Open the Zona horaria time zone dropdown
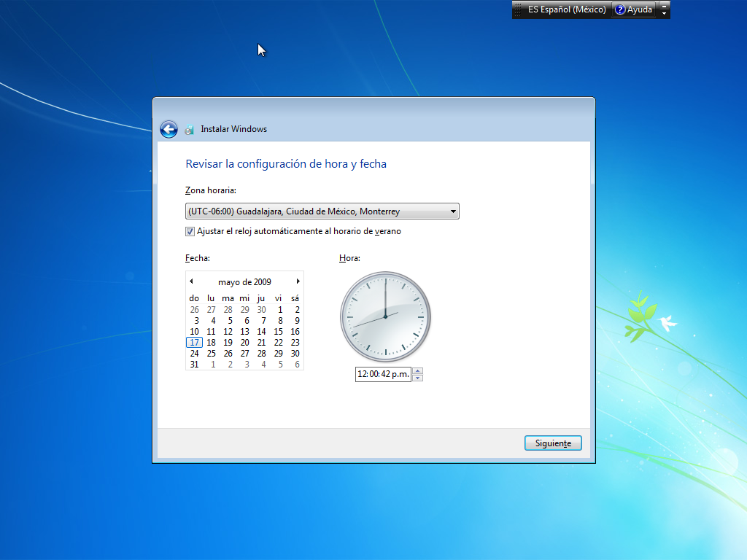 coord(322,211)
